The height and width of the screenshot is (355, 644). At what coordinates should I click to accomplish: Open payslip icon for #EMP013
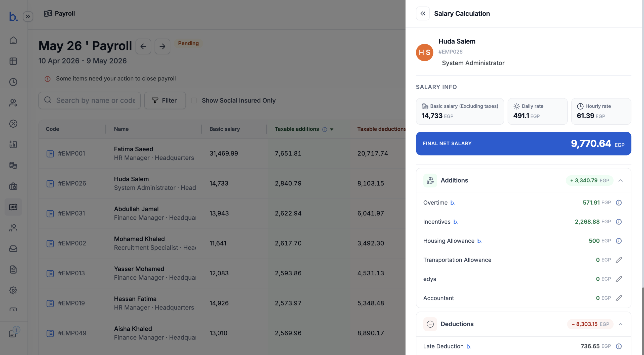[x=50, y=273]
